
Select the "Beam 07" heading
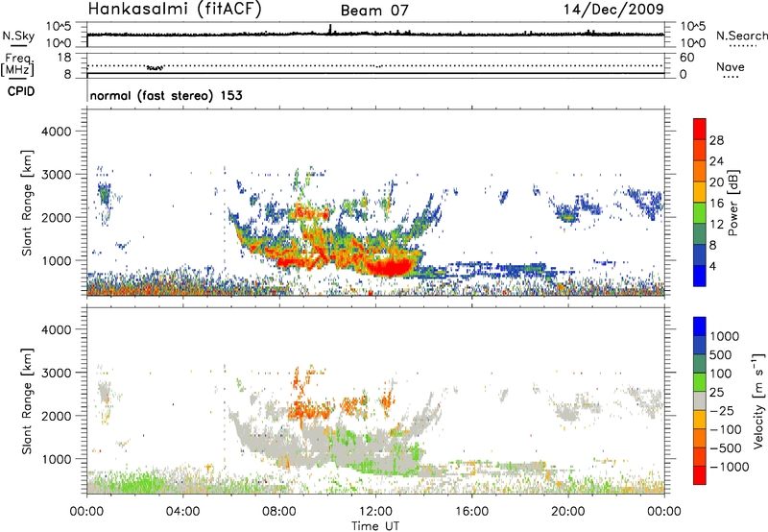(374, 11)
